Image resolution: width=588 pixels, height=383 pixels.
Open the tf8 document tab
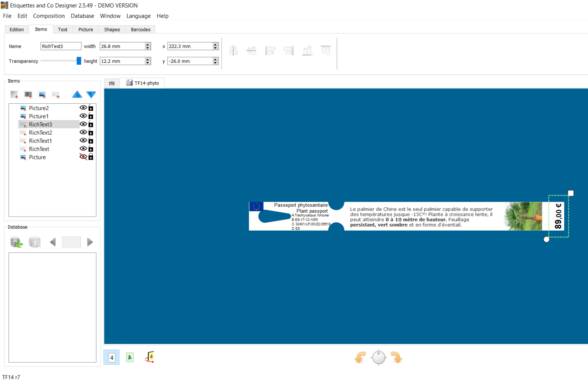point(111,83)
